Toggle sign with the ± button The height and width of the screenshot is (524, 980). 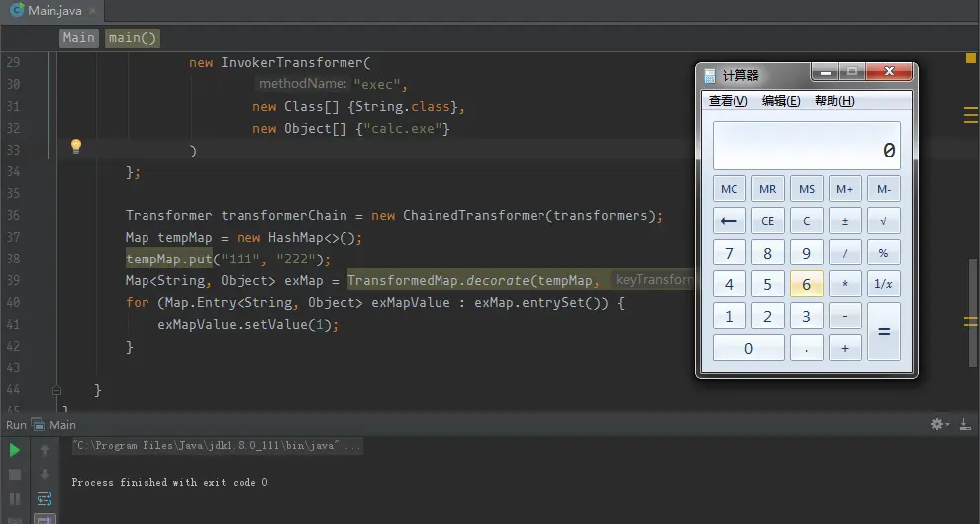point(845,221)
